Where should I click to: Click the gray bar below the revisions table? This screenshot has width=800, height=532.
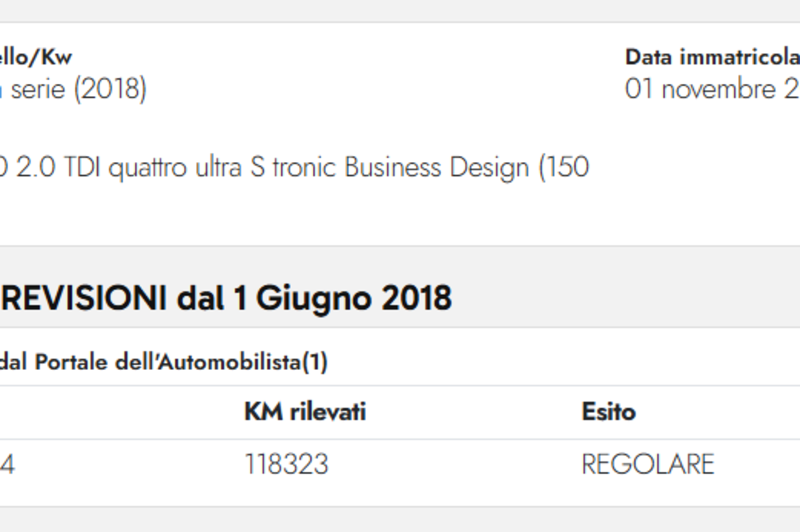(x=400, y=520)
